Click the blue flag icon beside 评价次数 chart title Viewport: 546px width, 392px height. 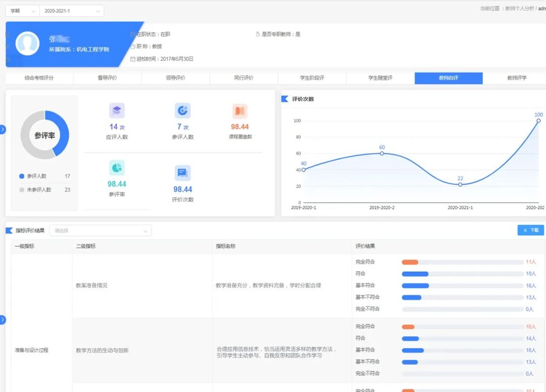tap(285, 99)
